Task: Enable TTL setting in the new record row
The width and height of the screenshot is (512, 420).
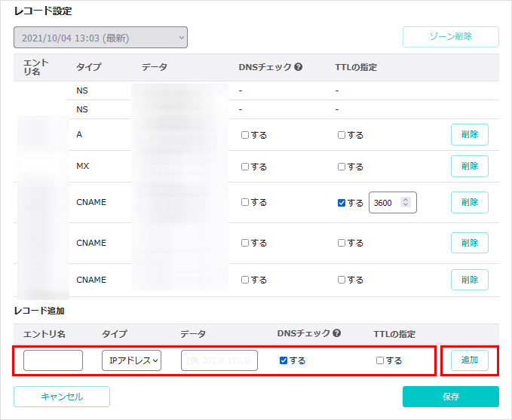Action: coord(380,360)
